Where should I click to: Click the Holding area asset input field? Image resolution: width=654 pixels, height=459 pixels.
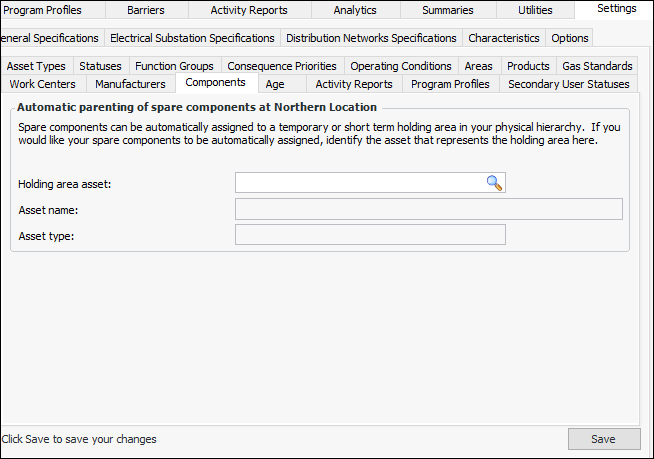click(359, 183)
